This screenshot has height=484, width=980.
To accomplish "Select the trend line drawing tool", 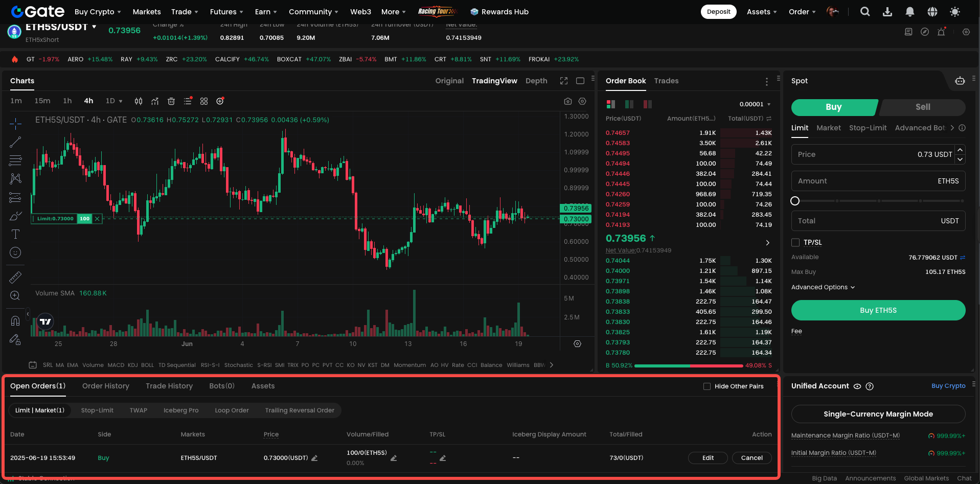I will click(15, 142).
